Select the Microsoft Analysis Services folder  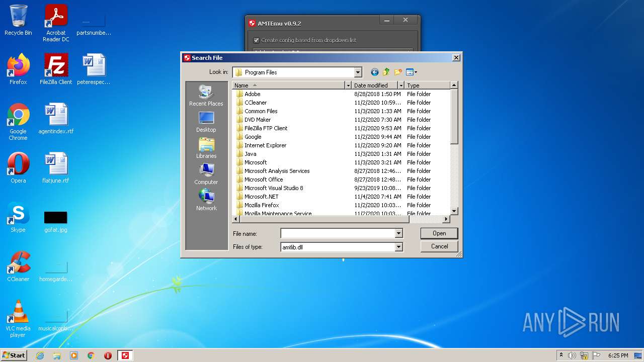[273, 171]
